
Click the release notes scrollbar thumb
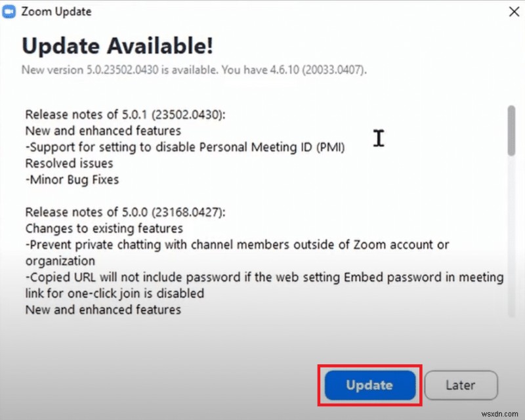coord(511,131)
